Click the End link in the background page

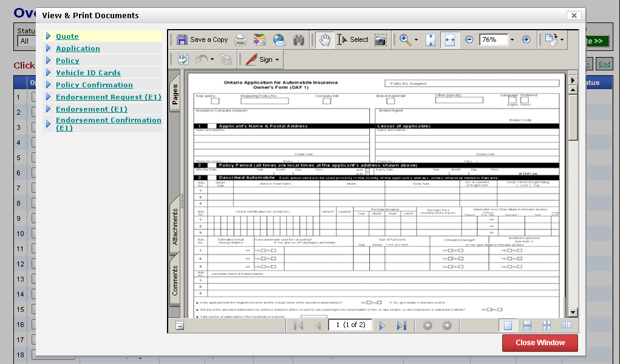pyautogui.click(x=604, y=64)
